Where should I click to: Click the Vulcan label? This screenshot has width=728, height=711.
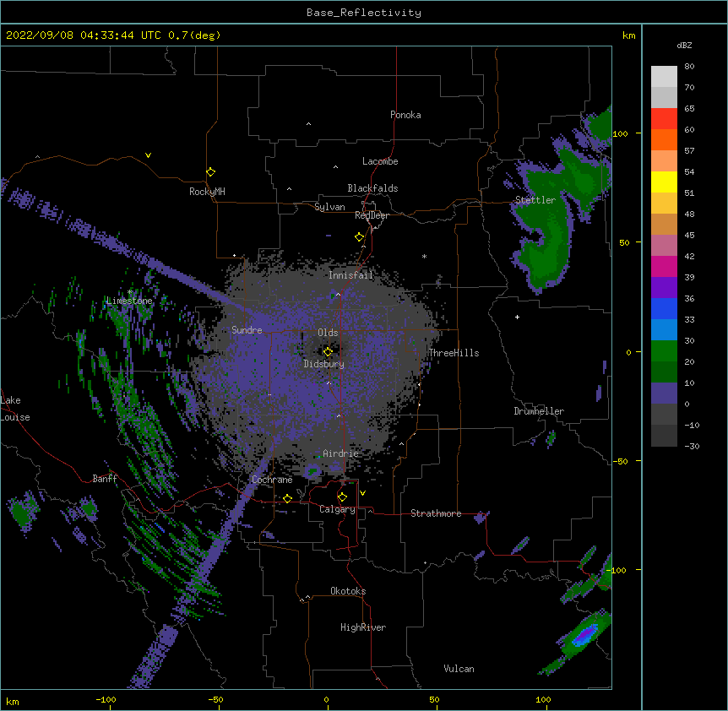point(459,669)
